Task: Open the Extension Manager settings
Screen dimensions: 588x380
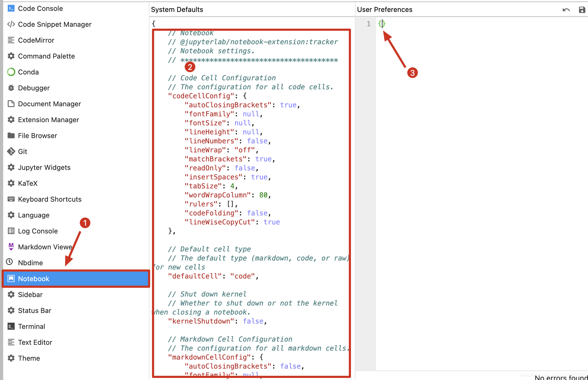Action: 48,120
